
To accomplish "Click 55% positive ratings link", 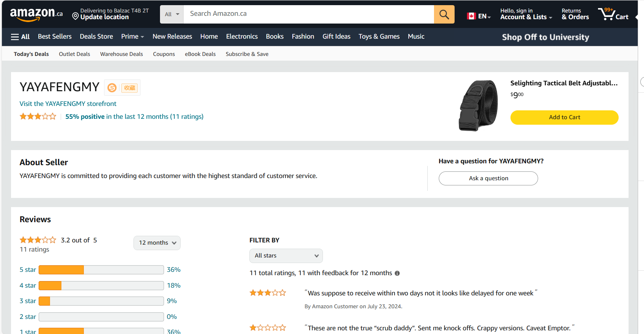I will coord(134,117).
